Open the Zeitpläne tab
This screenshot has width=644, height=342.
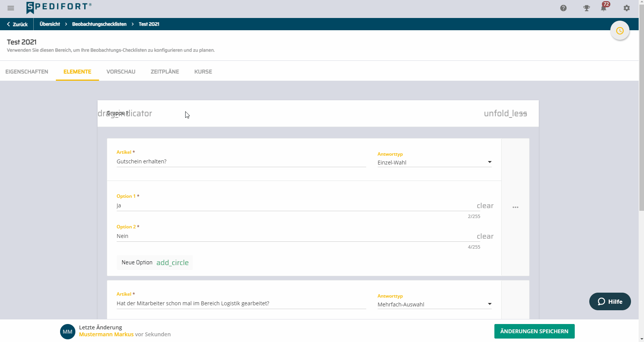[x=165, y=72]
